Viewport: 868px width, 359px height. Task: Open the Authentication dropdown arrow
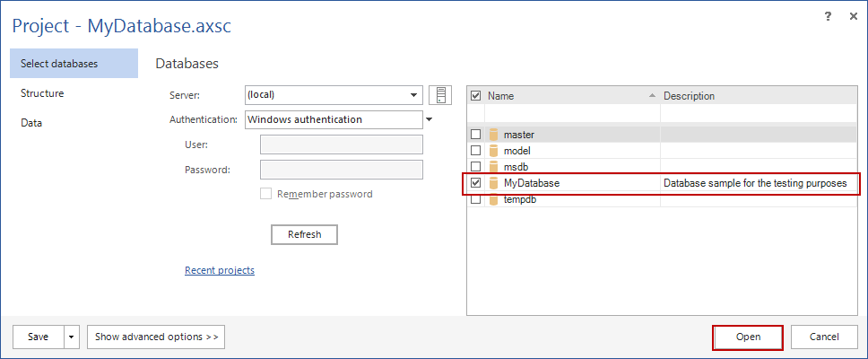click(429, 119)
